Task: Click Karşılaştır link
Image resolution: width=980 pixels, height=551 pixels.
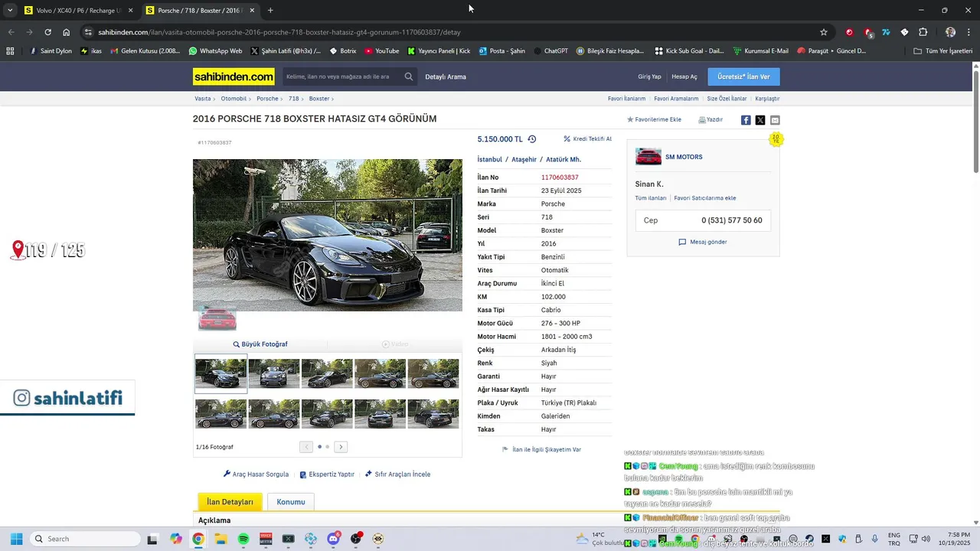Action: pyautogui.click(x=767, y=99)
